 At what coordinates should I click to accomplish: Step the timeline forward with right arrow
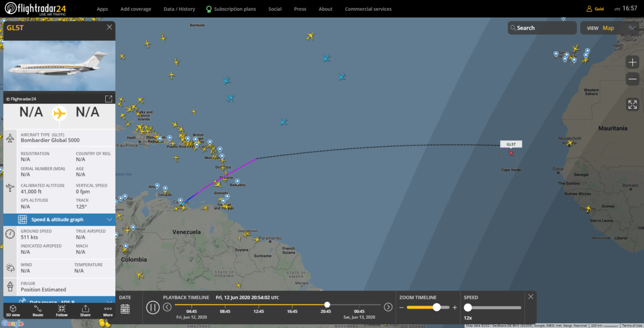point(388,307)
